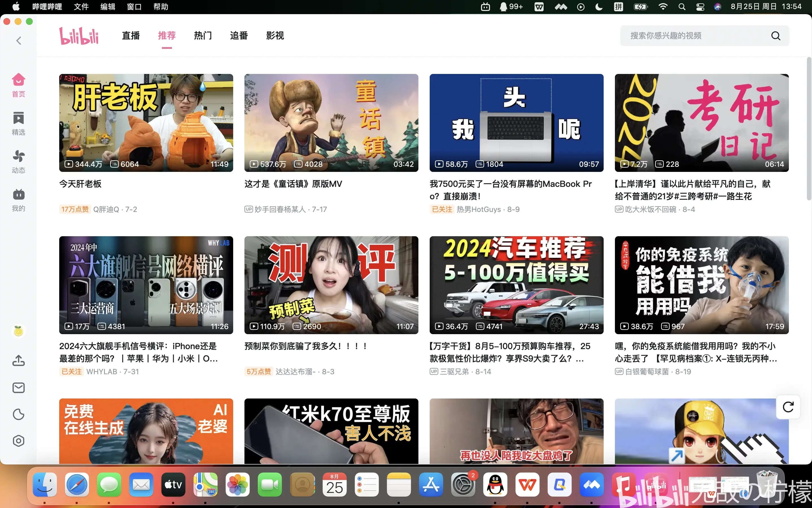Open Control Center in menu bar
This screenshot has height=508, width=812.
(700, 7)
